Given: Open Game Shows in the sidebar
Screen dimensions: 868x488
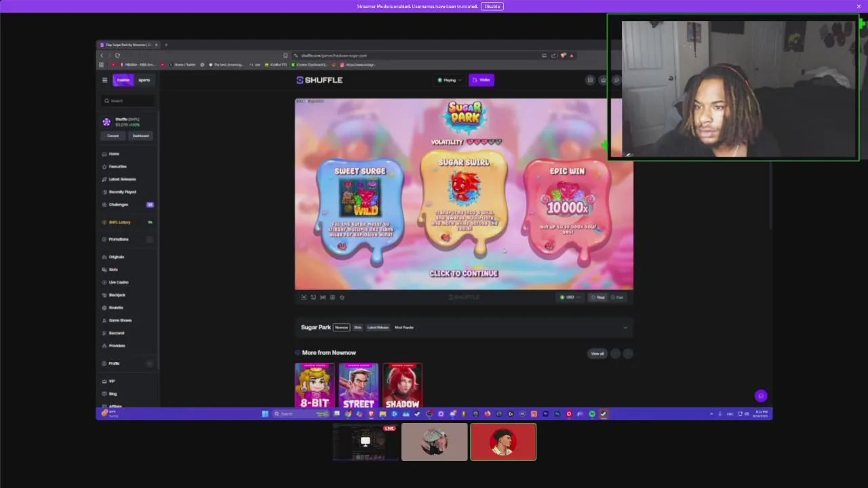Looking at the screenshot, I should [x=120, y=320].
